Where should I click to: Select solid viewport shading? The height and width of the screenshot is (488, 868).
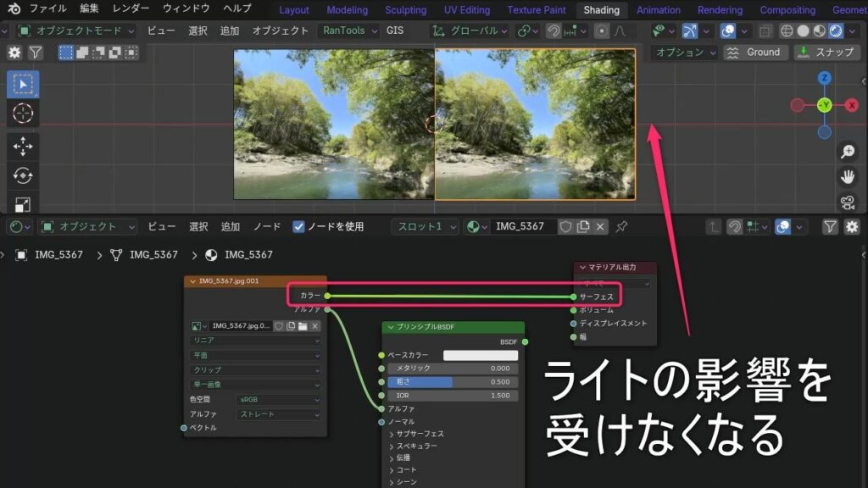(803, 31)
